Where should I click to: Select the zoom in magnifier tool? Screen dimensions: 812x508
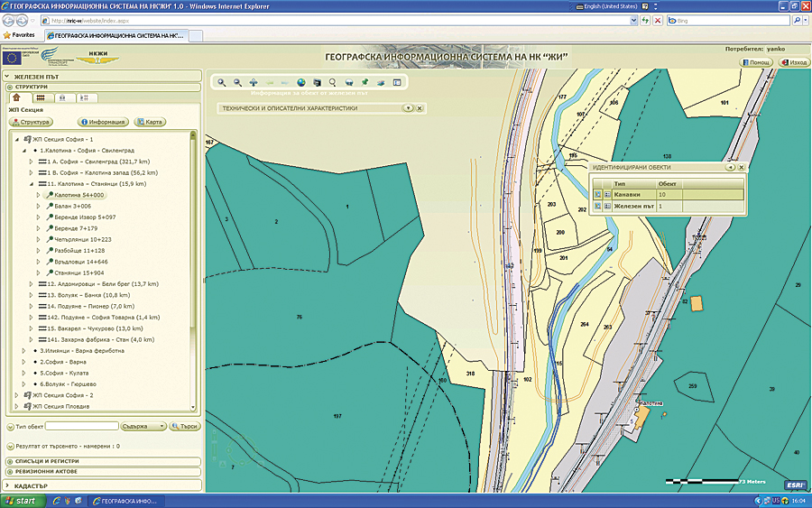coord(222,82)
